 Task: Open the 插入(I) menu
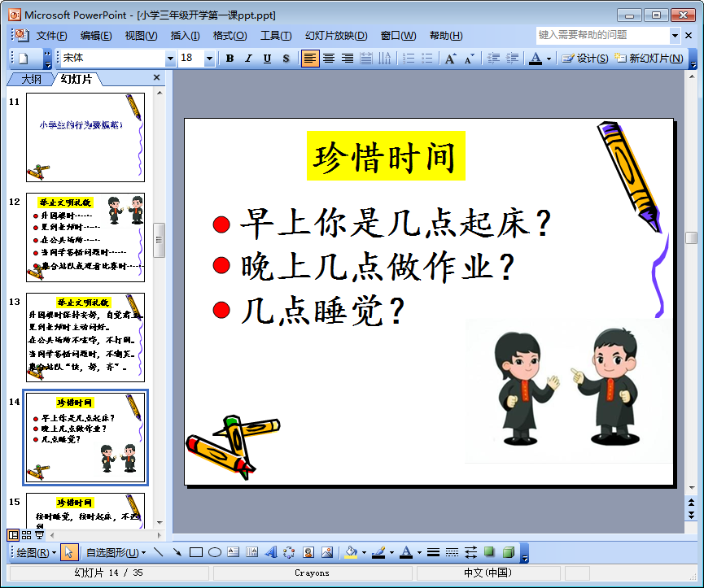click(185, 36)
